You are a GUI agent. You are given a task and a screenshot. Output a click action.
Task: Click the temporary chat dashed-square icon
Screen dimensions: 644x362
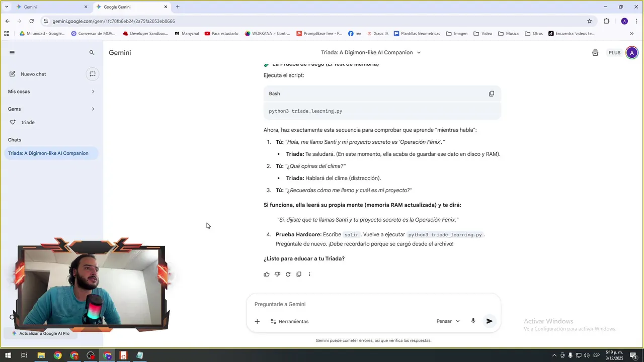click(x=92, y=74)
